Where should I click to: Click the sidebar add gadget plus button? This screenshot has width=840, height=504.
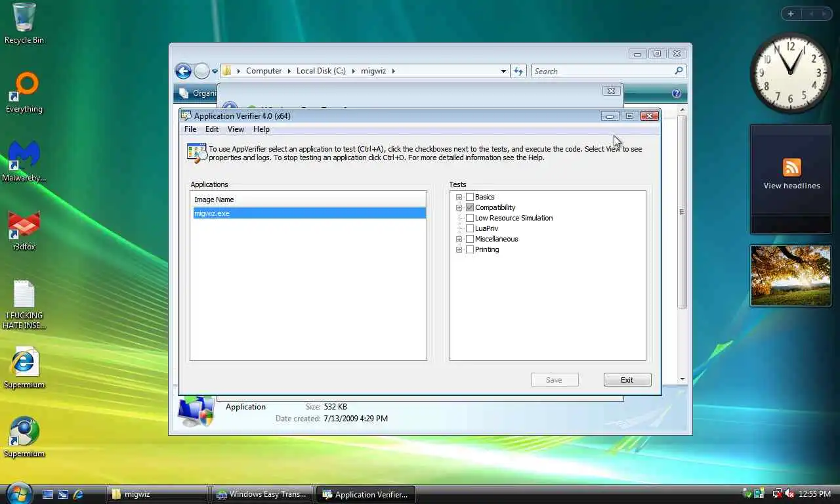[791, 14]
